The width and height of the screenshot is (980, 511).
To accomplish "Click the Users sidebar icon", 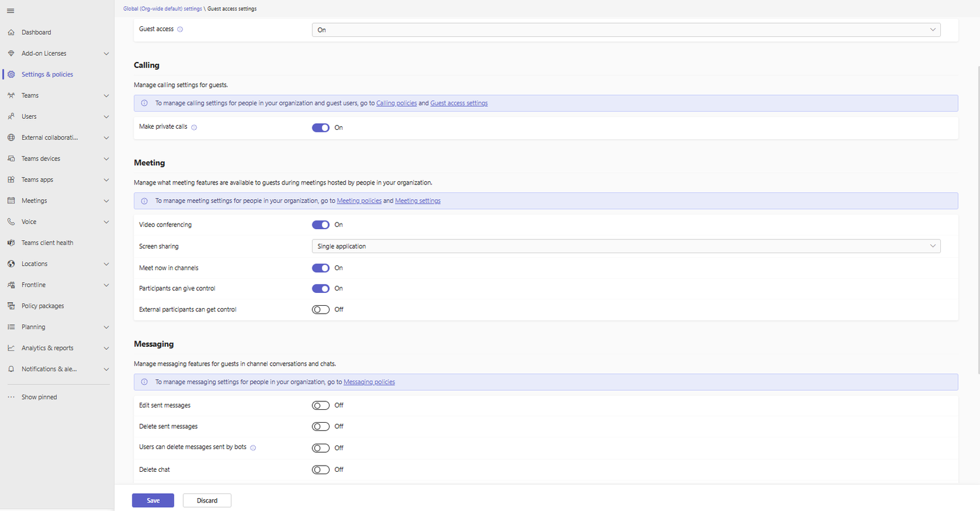I will click(x=11, y=116).
